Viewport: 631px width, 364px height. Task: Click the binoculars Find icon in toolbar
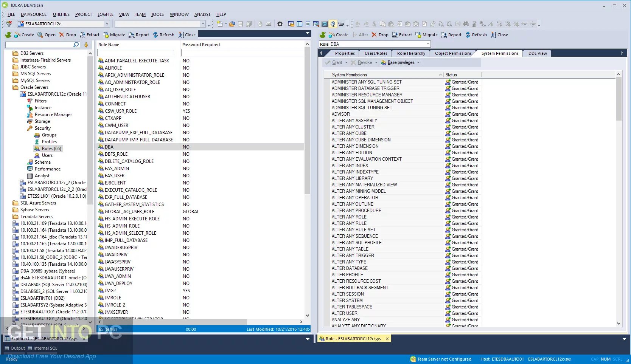pos(466,24)
